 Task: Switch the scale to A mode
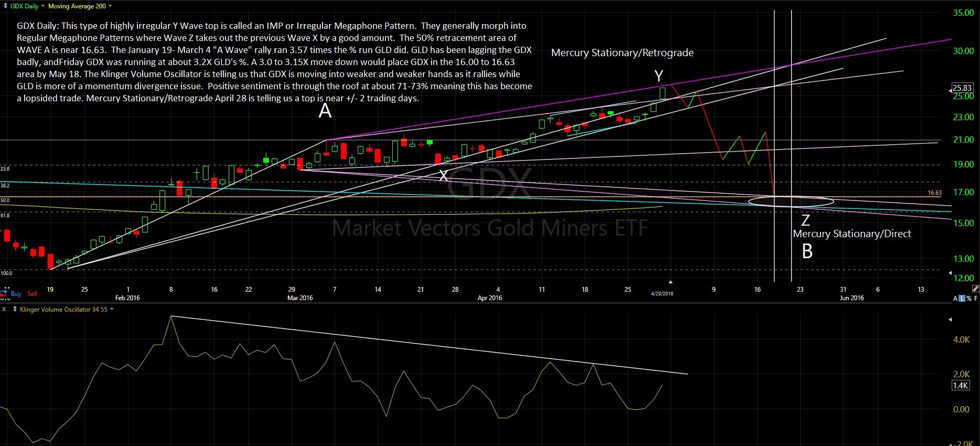pos(955,298)
